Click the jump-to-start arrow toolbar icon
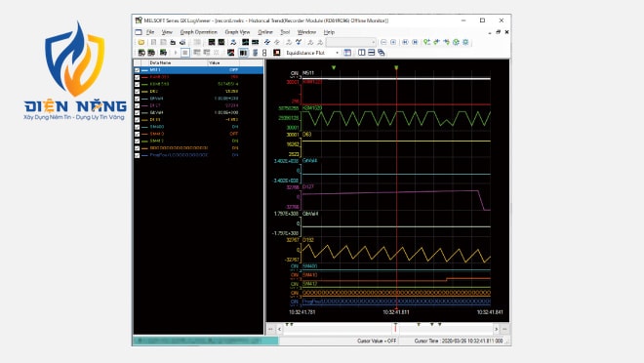Screen dimensions: 644x363 point(405,42)
